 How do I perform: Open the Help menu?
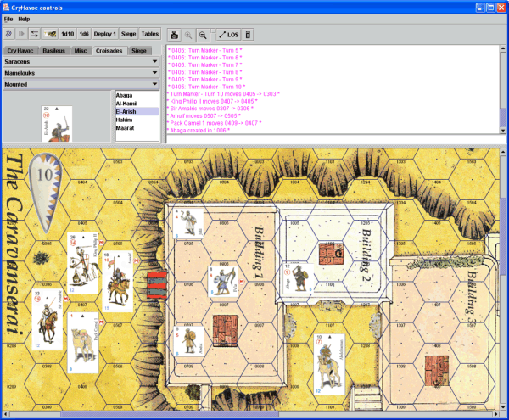tap(24, 20)
